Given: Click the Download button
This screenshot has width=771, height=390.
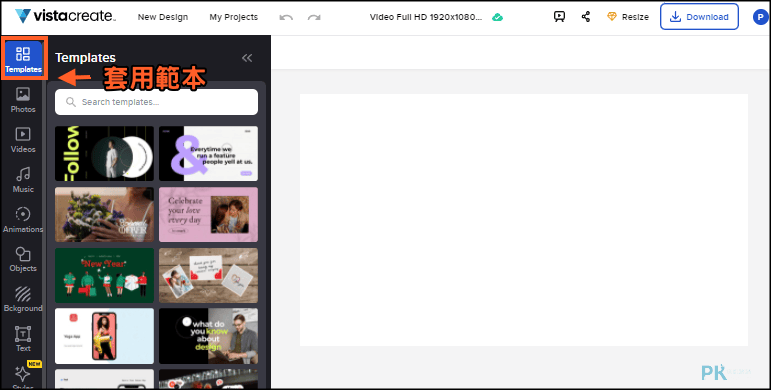Looking at the screenshot, I should (699, 17).
